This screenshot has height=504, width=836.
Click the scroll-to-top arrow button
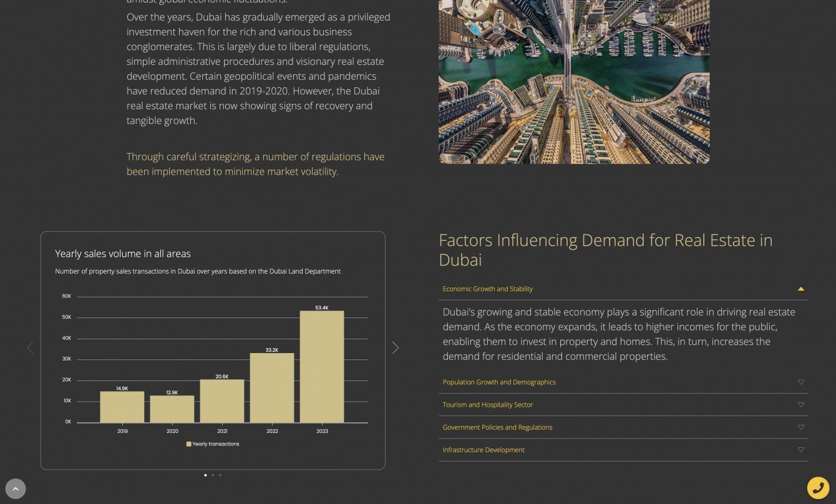pyautogui.click(x=16, y=489)
